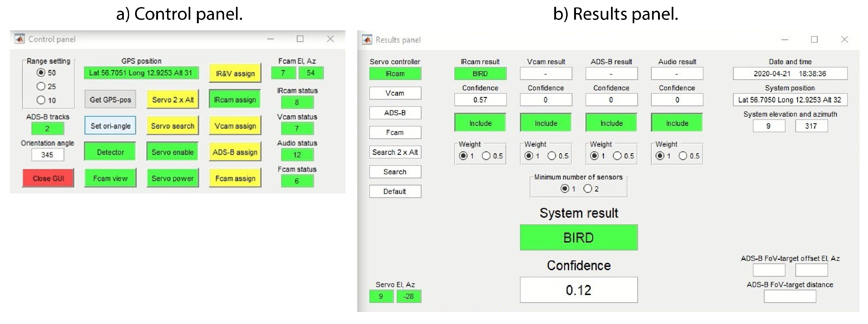Viewport: 868px width, 324px height.
Task: Toggle the Servo power button
Action: pos(173,178)
